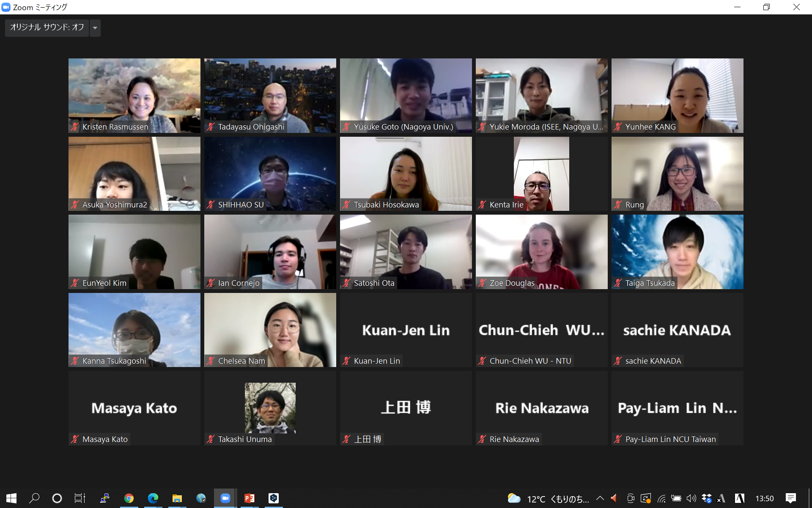
Task: Click the Dropbox tray icon
Action: pos(706,498)
